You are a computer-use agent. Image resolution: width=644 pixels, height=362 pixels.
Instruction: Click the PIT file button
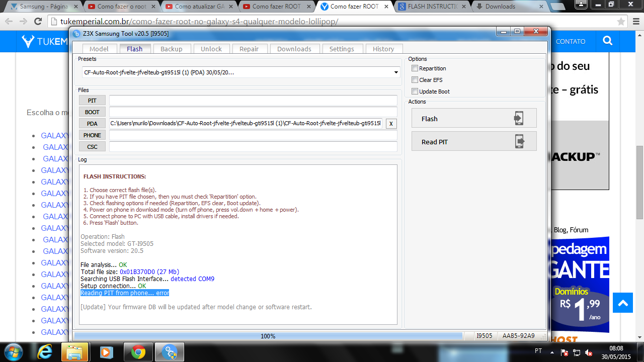[92, 101]
